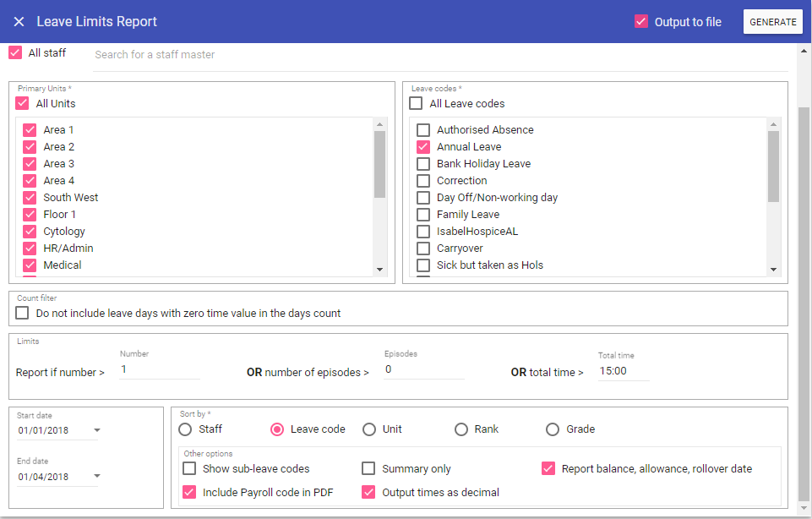Disable Output times as decimal
Image resolution: width=812 pixels, height=519 pixels.
point(368,492)
